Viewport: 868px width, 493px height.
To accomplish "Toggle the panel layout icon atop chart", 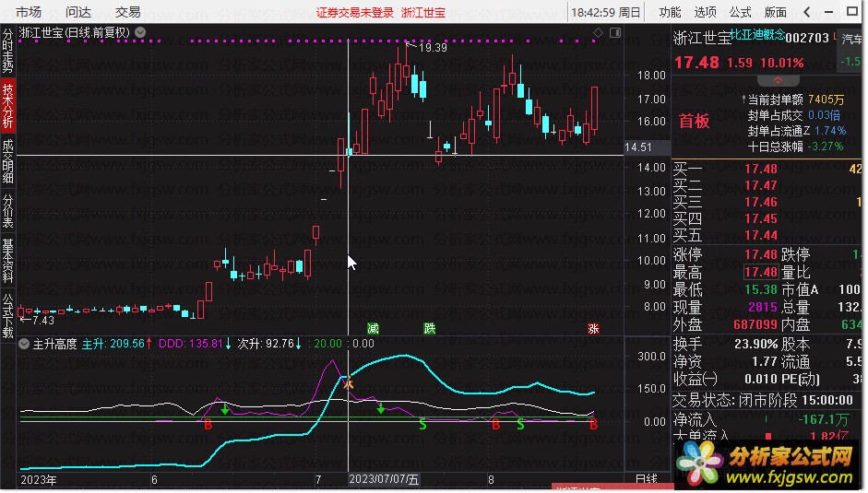I will tap(615, 33).
